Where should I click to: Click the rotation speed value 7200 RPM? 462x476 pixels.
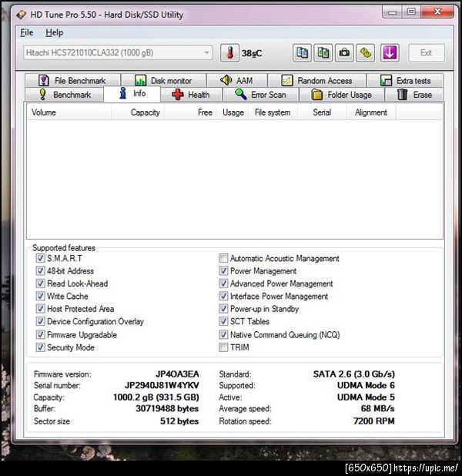[x=374, y=421]
